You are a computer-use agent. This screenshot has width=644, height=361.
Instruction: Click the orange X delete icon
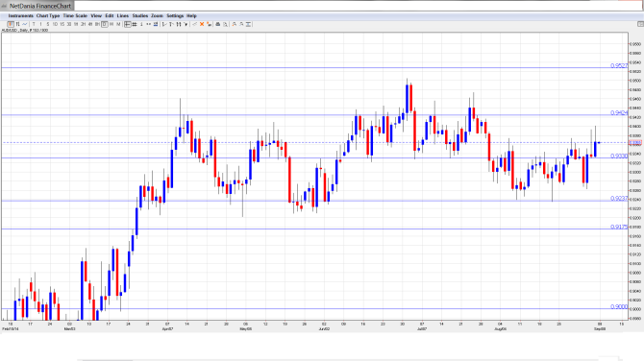202,25
